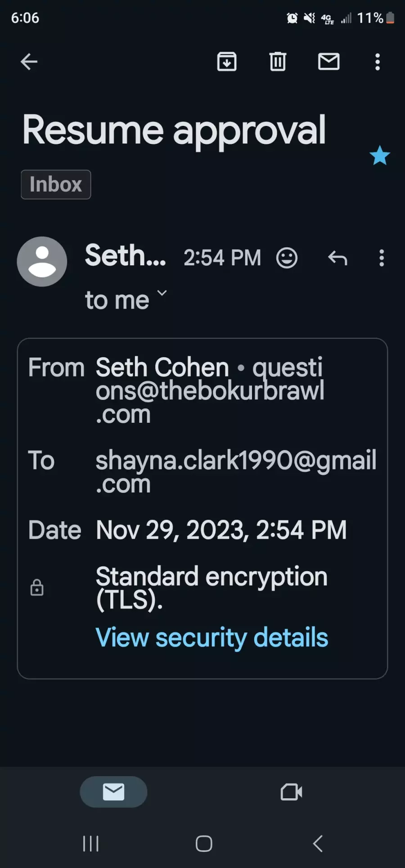Image resolution: width=405 pixels, height=868 pixels.
Task: Add emoji reaction to message
Action: tap(287, 258)
